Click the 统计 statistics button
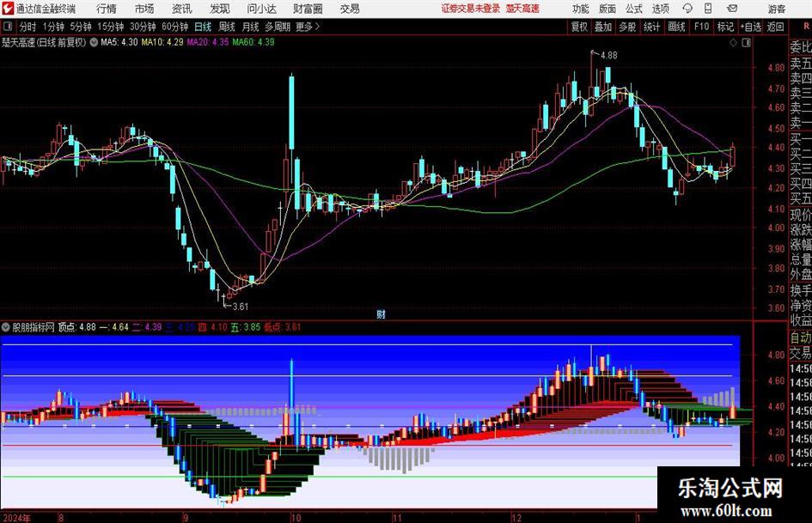The height and width of the screenshot is (523, 812). point(651,27)
